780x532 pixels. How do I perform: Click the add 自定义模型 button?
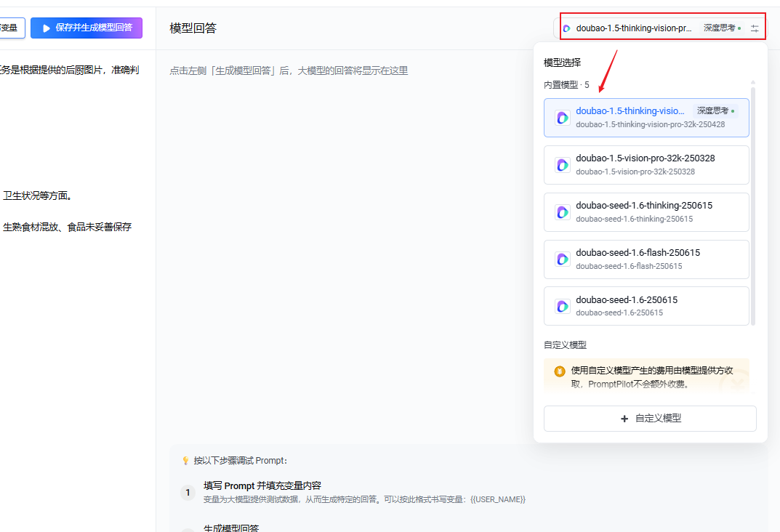click(650, 419)
